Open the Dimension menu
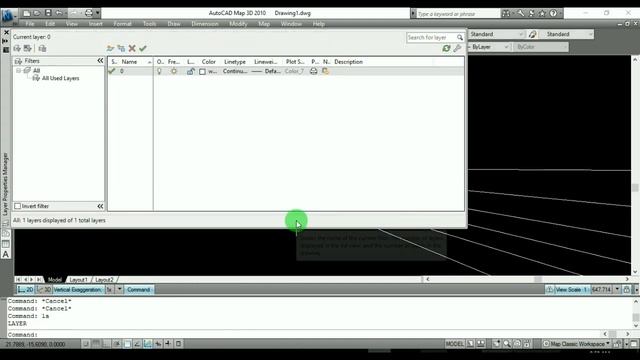The width and height of the screenshot is (640, 360). click(205, 24)
